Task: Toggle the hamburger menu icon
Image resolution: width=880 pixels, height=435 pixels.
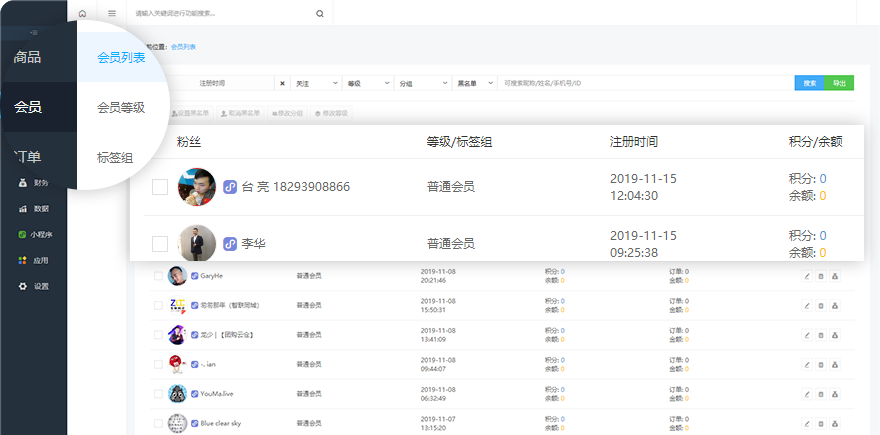Action: (x=111, y=14)
